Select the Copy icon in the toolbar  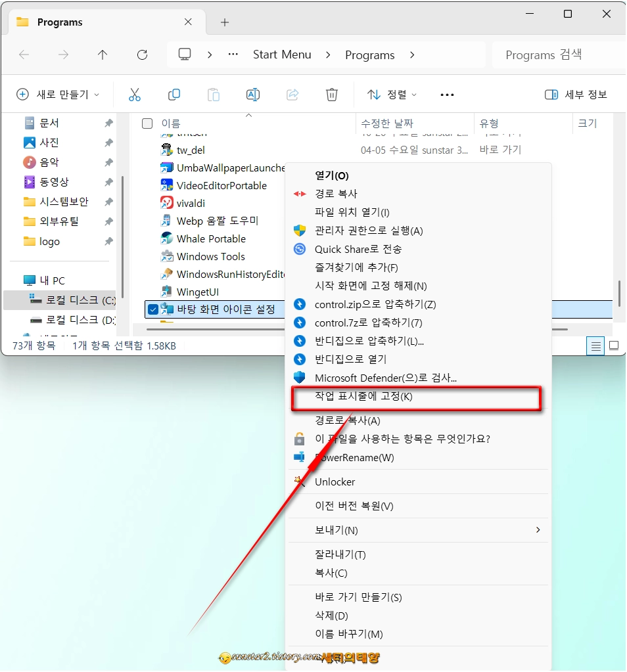click(174, 94)
